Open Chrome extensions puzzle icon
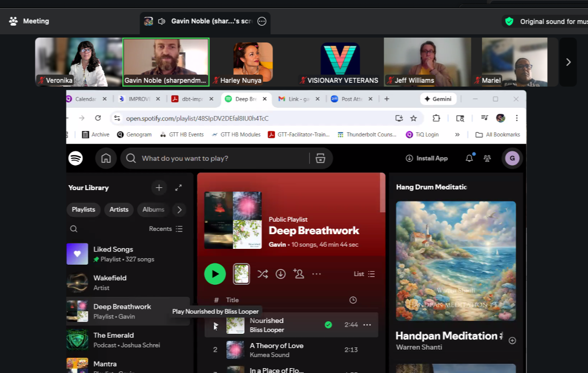Image resolution: width=588 pixels, height=373 pixels. [436, 118]
